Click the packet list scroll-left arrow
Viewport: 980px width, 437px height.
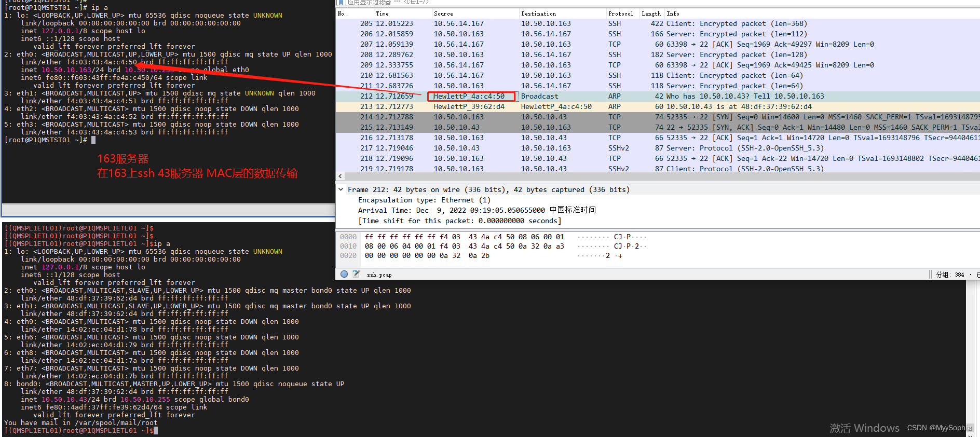click(x=340, y=176)
